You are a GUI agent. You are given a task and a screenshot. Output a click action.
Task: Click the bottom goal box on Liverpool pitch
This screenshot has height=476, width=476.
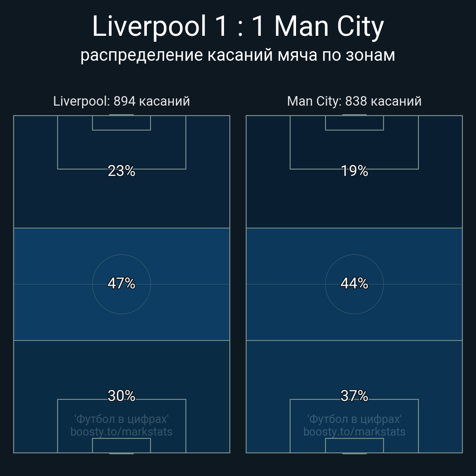click(x=121, y=445)
